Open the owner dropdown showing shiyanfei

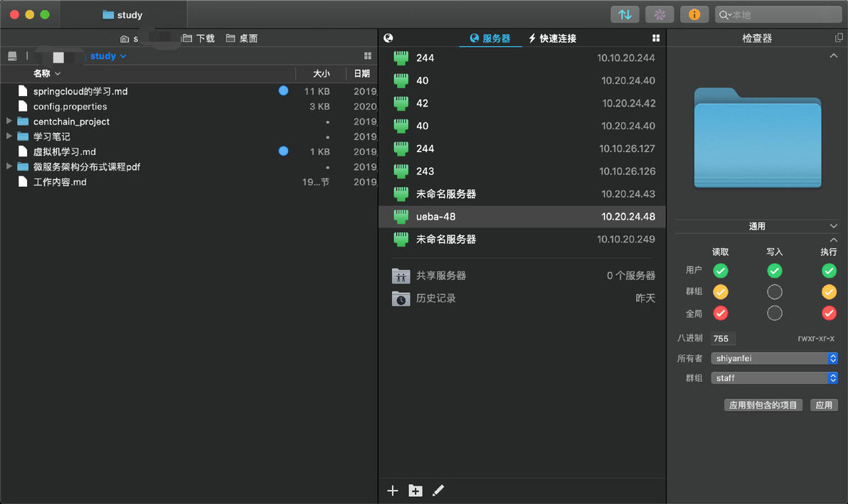tap(775, 358)
